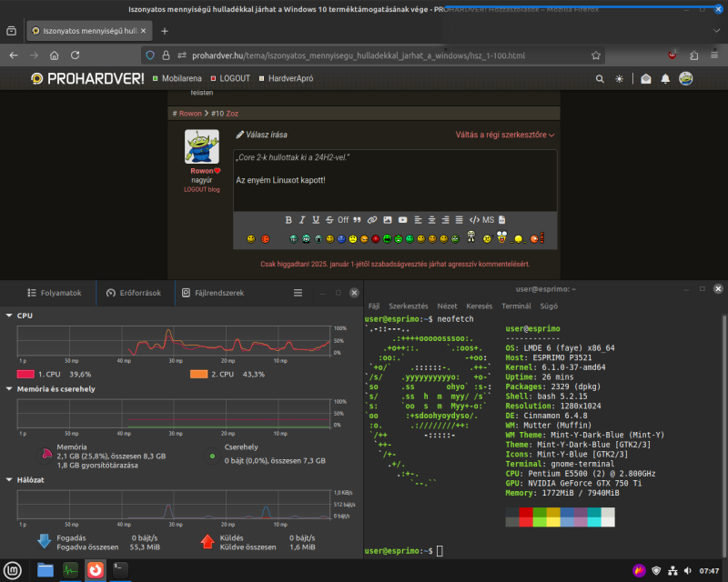Collapse the Hálózat section
Viewport: 728px width, 582px height.
(x=9, y=480)
